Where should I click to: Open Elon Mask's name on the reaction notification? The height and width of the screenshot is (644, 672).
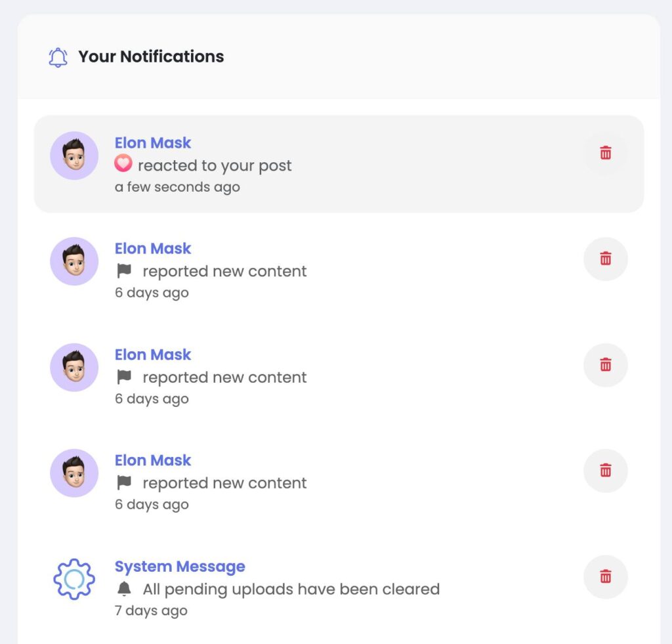tap(153, 142)
